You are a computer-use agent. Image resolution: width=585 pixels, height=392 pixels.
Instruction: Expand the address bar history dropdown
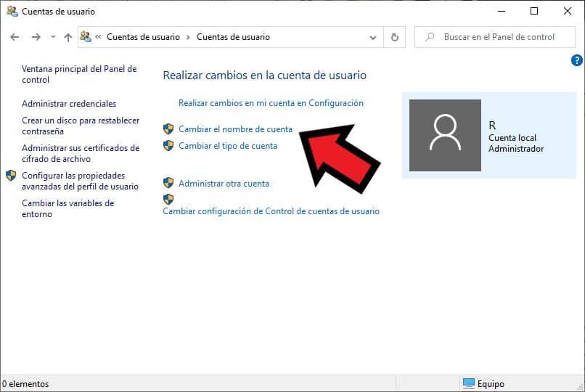373,37
